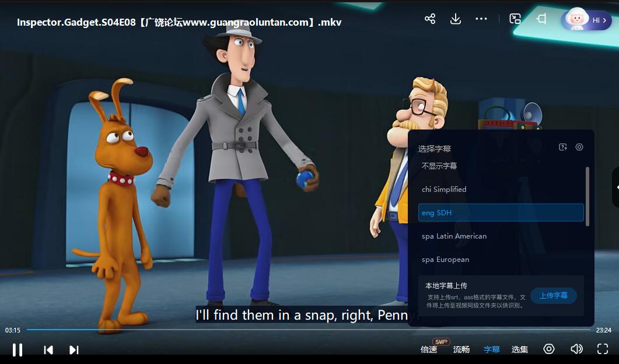Image resolution: width=619 pixels, height=364 pixels.
Task: Choose spa European subtitles
Action: (x=501, y=260)
